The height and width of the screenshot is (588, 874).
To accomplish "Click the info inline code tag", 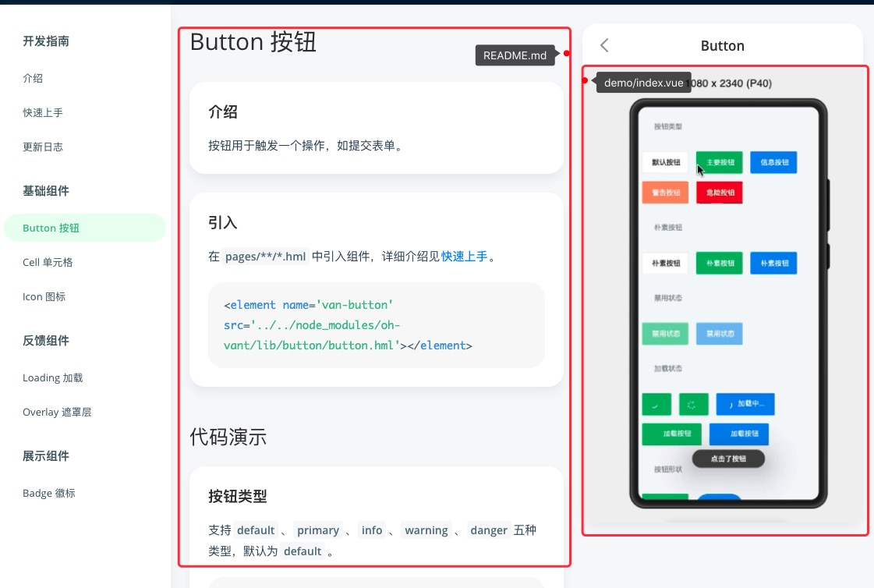I will [372, 530].
